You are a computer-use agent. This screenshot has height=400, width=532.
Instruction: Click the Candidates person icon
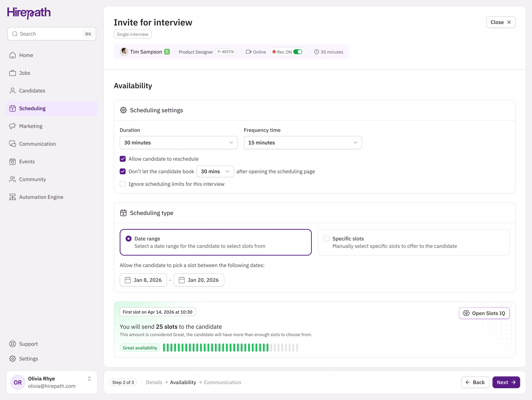(x=13, y=91)
